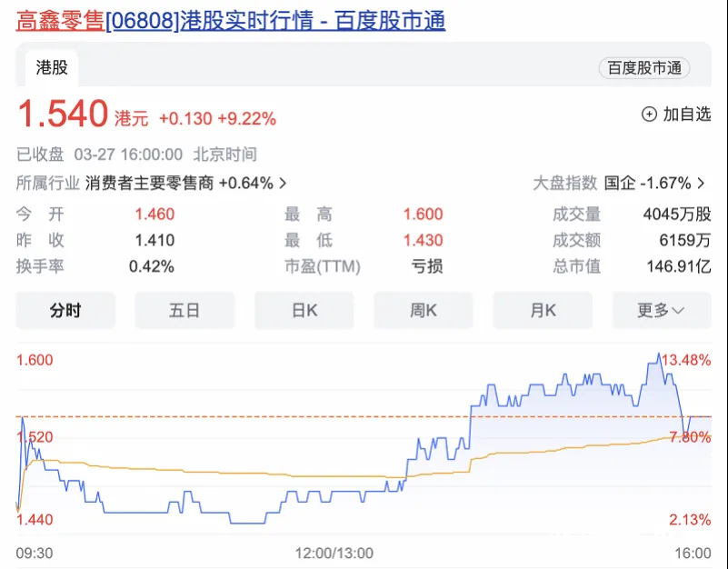Click the 09:30 time axis label
The height and width of the screenshot is (569, 728).
point(35,553)
